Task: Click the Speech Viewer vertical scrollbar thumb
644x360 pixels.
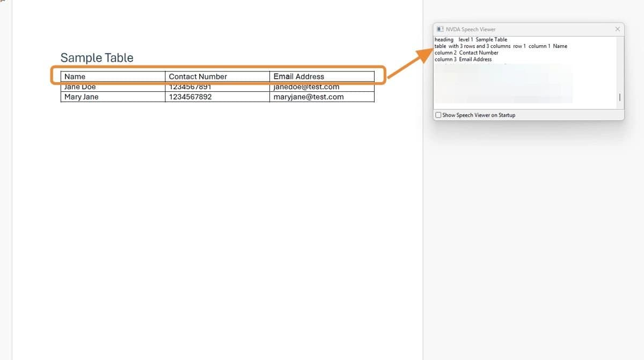Action: coord(620,97)
